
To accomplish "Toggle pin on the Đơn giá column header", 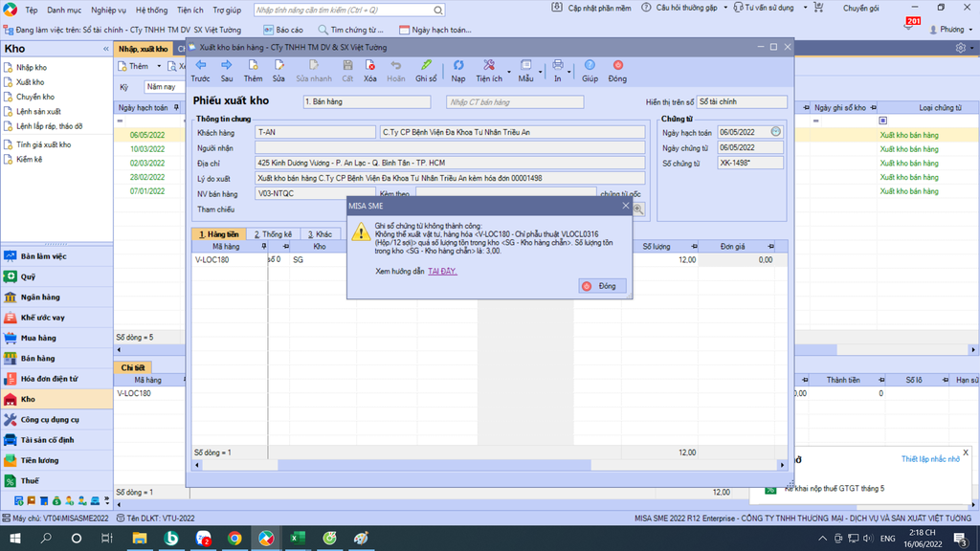I will tap(770, 247).
